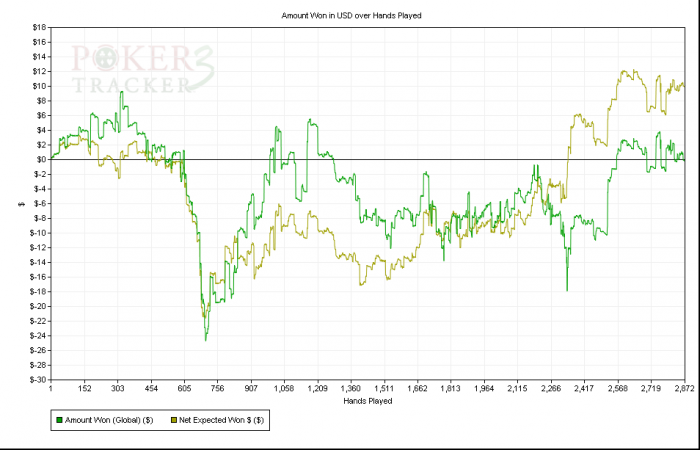
Task: Click the x-axis tick label '756'
Action: coord(218,389)
